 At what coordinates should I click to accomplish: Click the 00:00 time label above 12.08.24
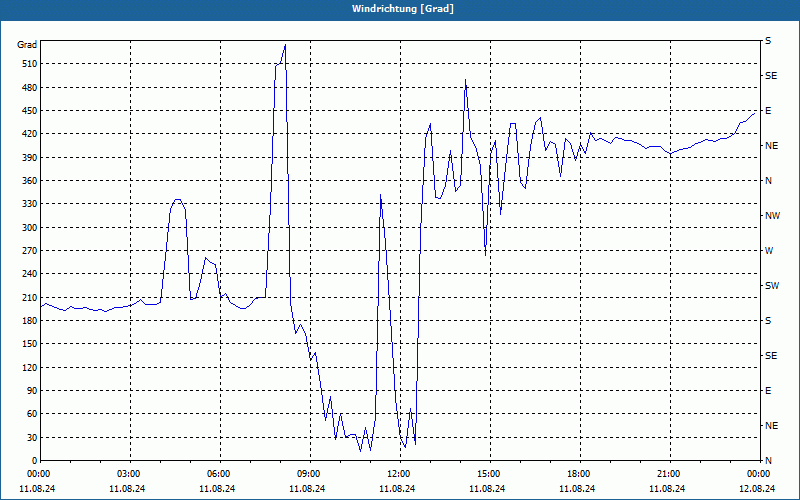tap(758, 473)
